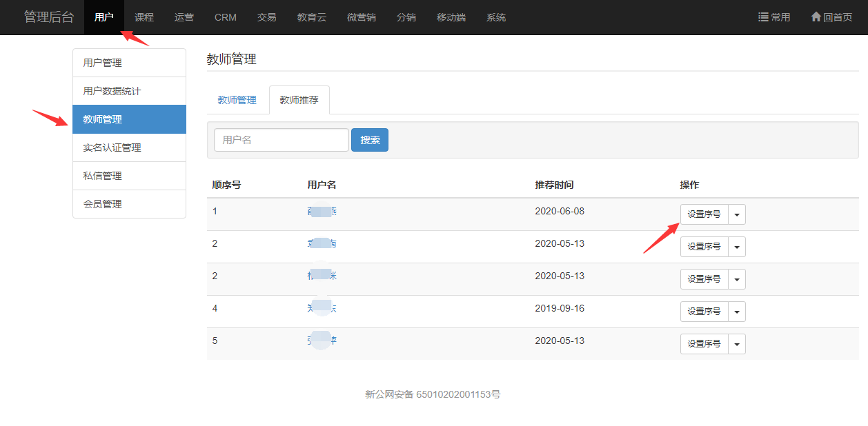
Task: Click the 回首页 home icon
Action: click(x=816, y=17)
